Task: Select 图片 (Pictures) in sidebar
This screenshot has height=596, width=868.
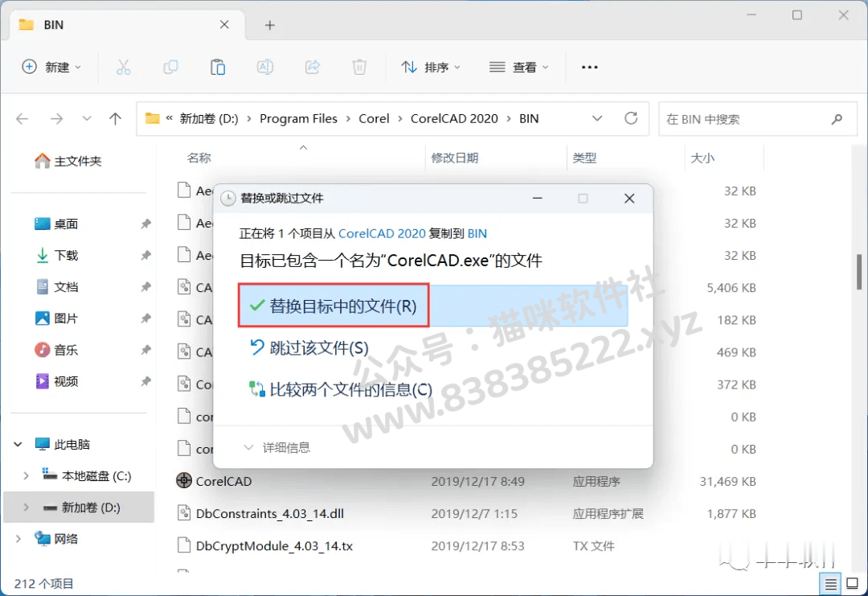Action: point(56,319)
